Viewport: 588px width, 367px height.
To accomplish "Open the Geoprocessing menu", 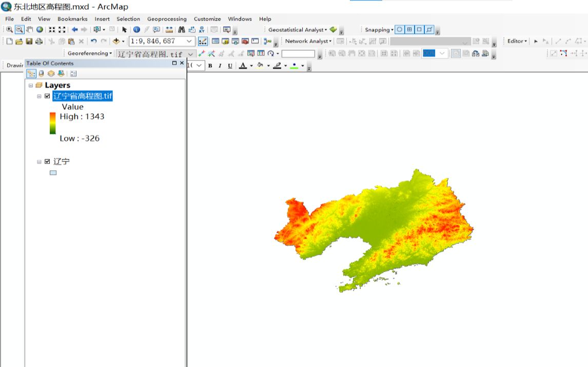I will click(x=166, y=19).
